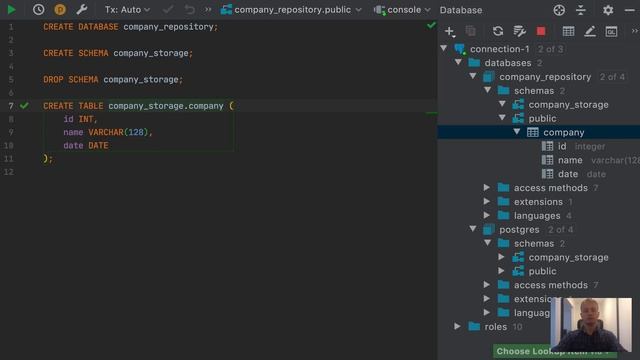640x360 pixels.
Task: Click company_storage.company in the CREATE TABLE line
Action: pos(166,106)
